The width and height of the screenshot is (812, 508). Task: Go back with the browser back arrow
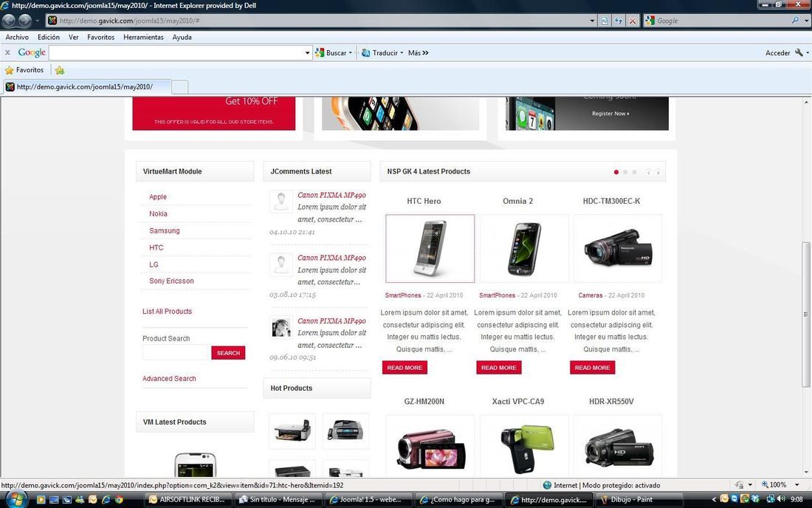pyautogui.click(x=9, y=21)
